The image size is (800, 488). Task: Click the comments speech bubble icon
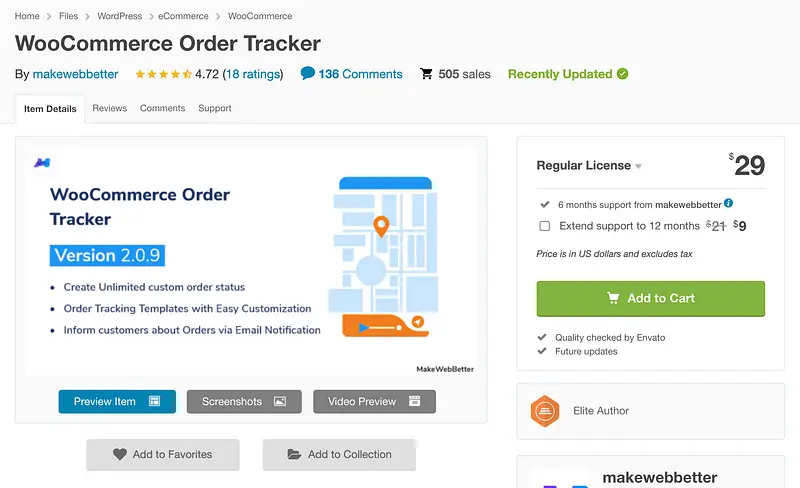pos(307,73)
